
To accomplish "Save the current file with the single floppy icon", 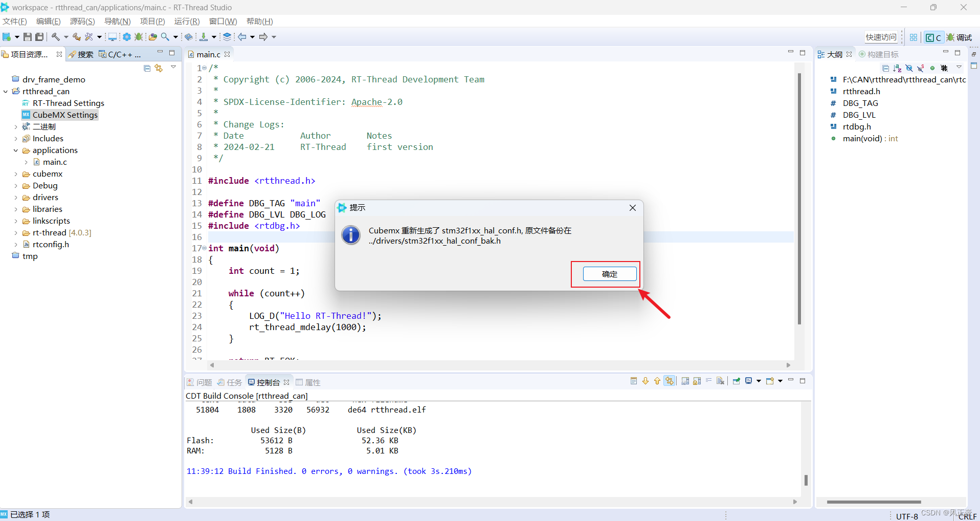I will pos(28,37).
